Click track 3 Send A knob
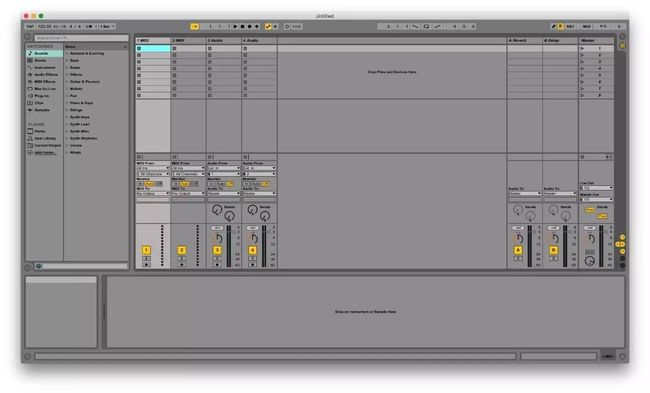 pos(217,210)
